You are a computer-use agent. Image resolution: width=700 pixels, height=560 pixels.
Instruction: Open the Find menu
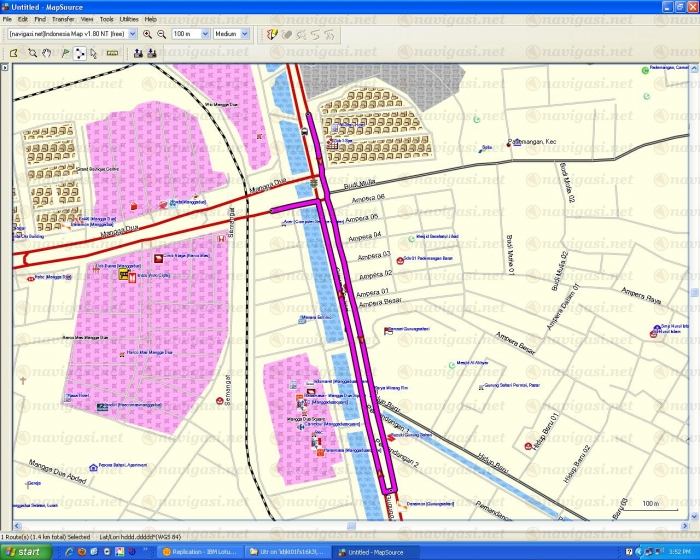[40, 19]
